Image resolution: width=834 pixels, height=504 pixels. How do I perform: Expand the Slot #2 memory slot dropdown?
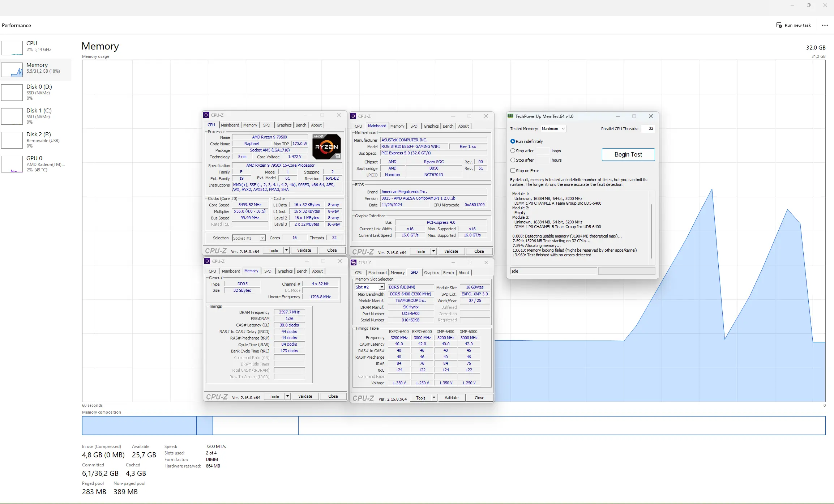click(381, 287)
